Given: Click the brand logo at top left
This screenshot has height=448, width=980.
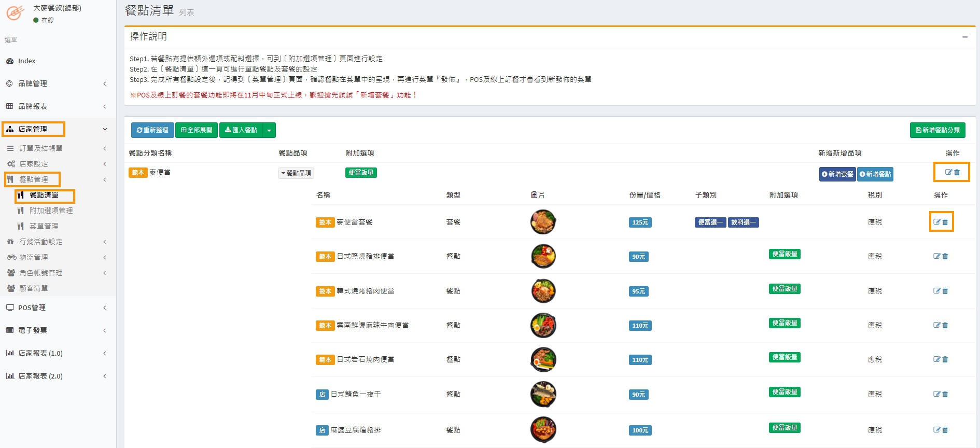Looking at the screenshot, I should [15, 13].
